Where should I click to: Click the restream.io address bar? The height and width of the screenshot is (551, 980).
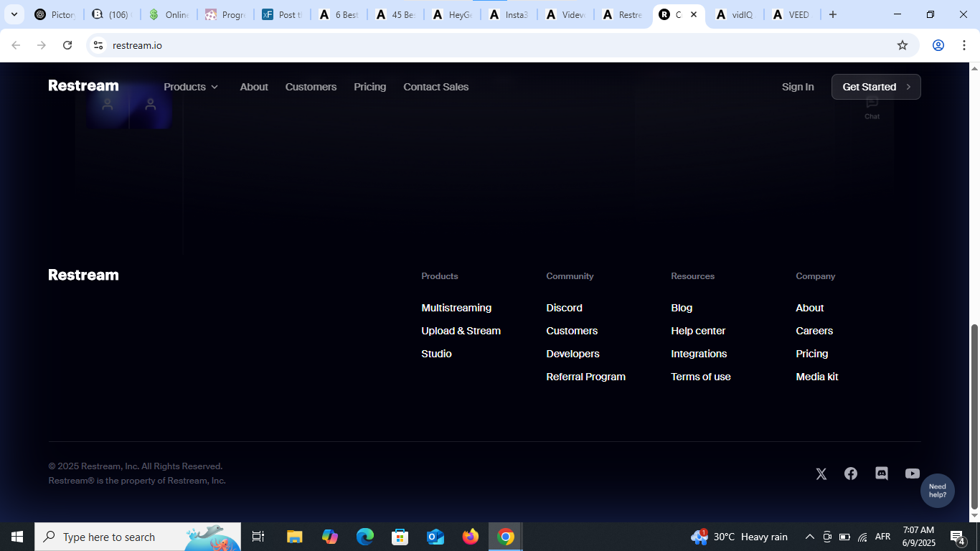502,45
